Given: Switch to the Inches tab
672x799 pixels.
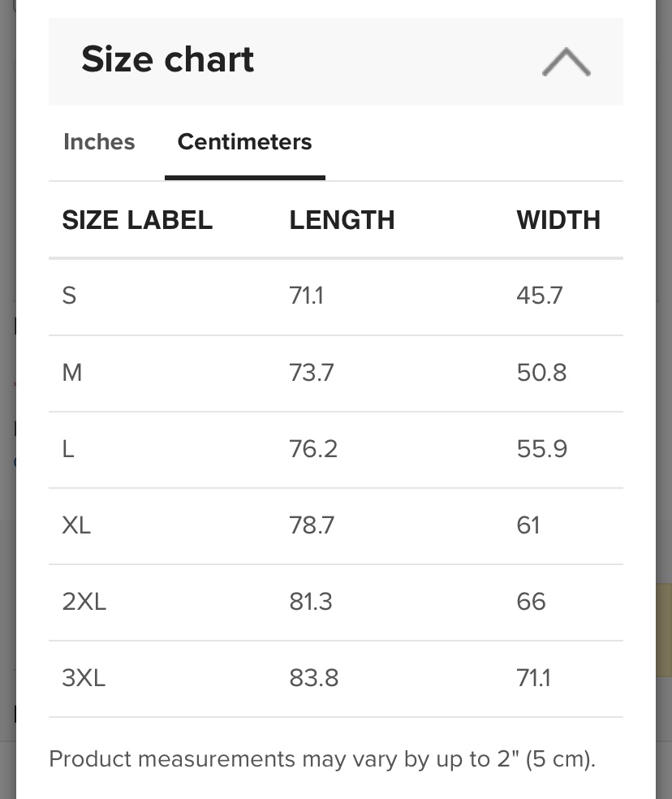Looking at the screenshot, I should tap(99, 142).
